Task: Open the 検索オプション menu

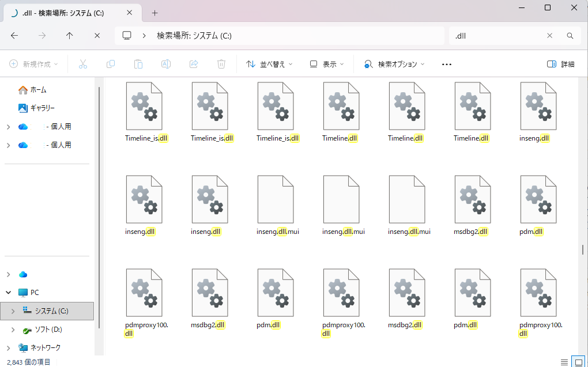Action: point(394,64)
